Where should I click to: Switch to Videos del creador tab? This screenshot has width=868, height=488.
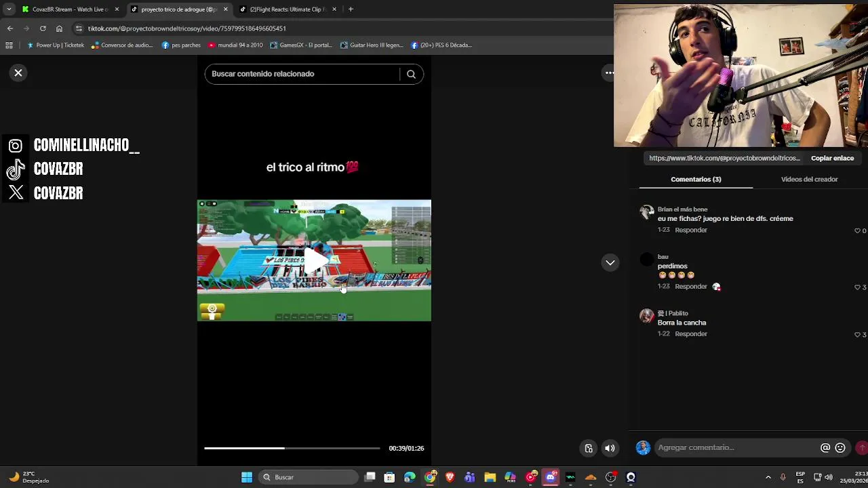point(809,179)
